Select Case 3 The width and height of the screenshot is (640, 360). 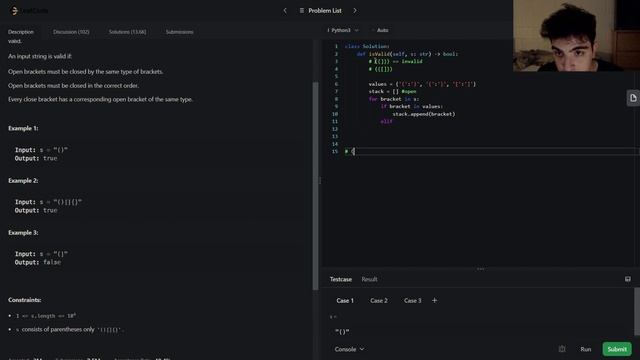pos(412,301)
